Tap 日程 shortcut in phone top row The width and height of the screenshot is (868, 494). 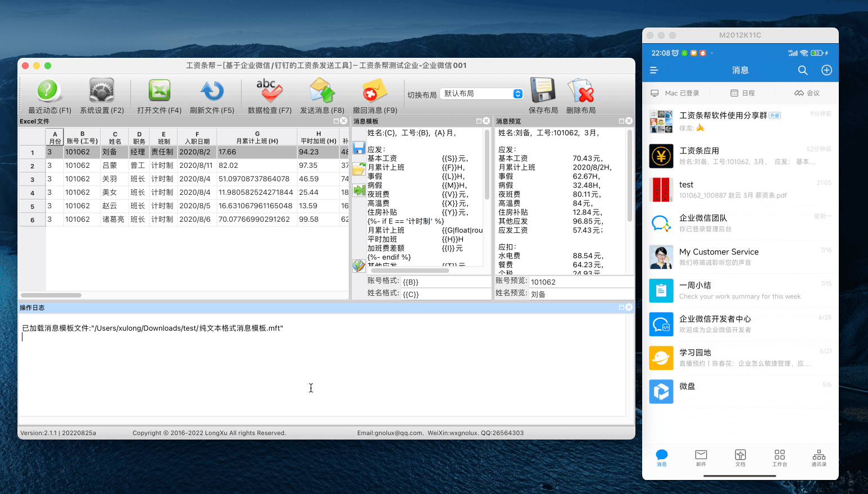[x=742, y=93]
